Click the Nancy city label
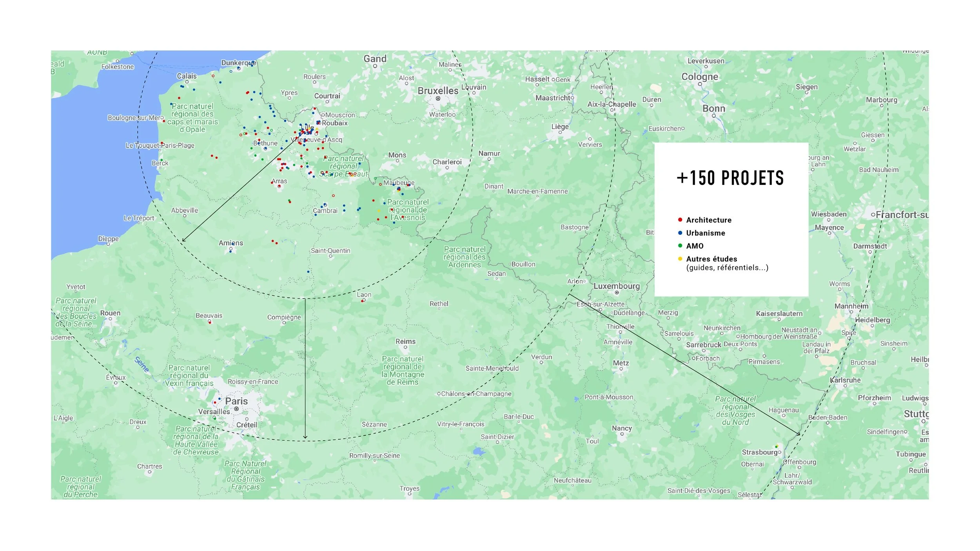 [622, 428]
